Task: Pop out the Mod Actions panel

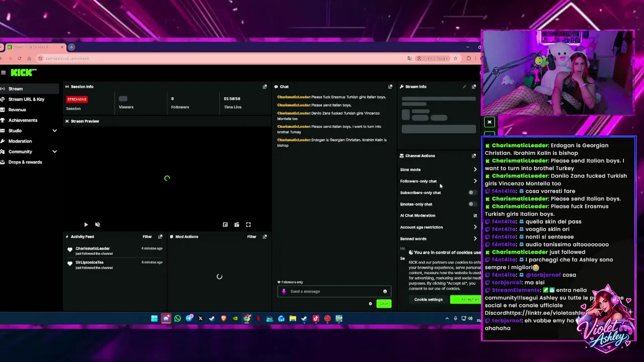Action: (x=265, y=236)
